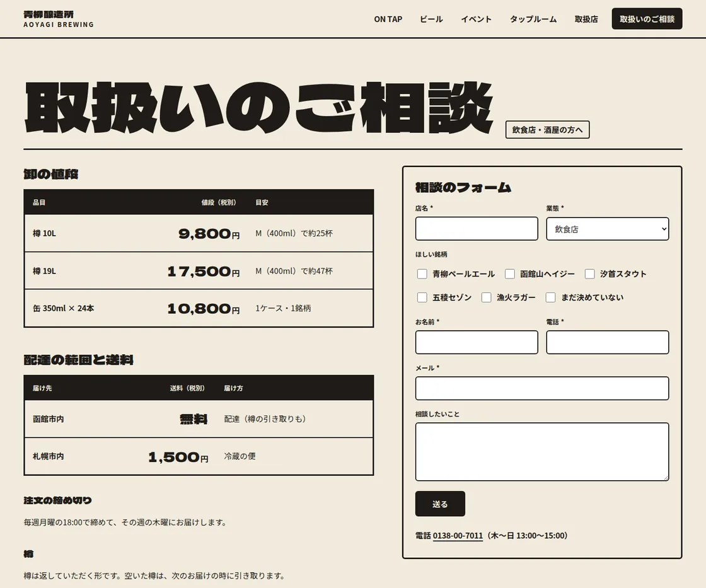Enable the 汐首スタウト checkbox
Screen dimensions: 706x588
click(x=590, y=274)
